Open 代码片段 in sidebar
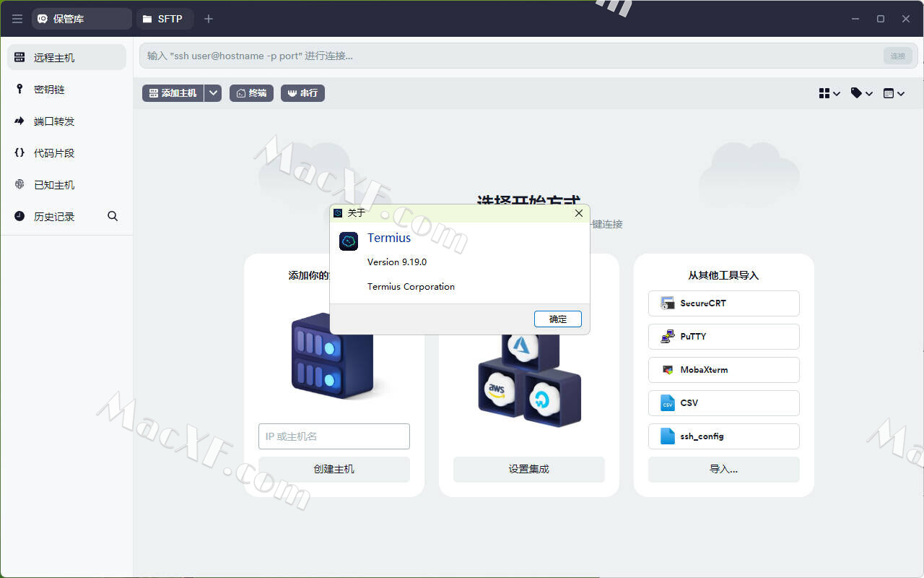The width and height of the screenshot is (924, 578). point(66,153)
